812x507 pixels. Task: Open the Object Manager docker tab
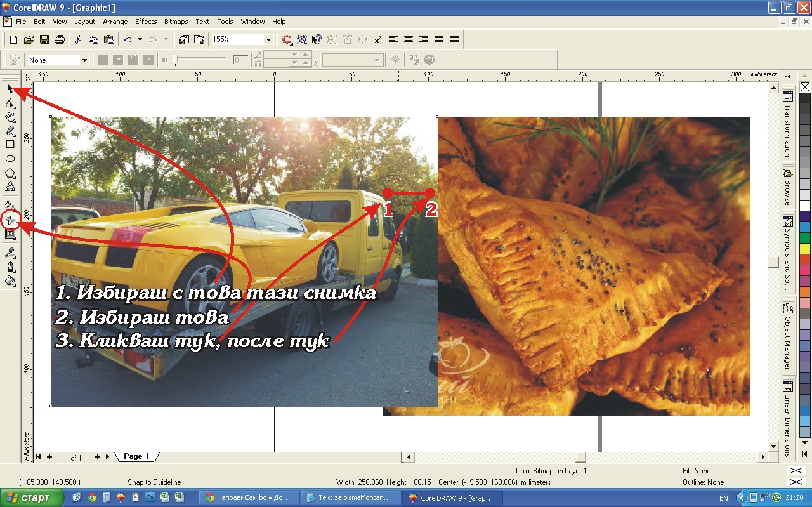point(788,336)
